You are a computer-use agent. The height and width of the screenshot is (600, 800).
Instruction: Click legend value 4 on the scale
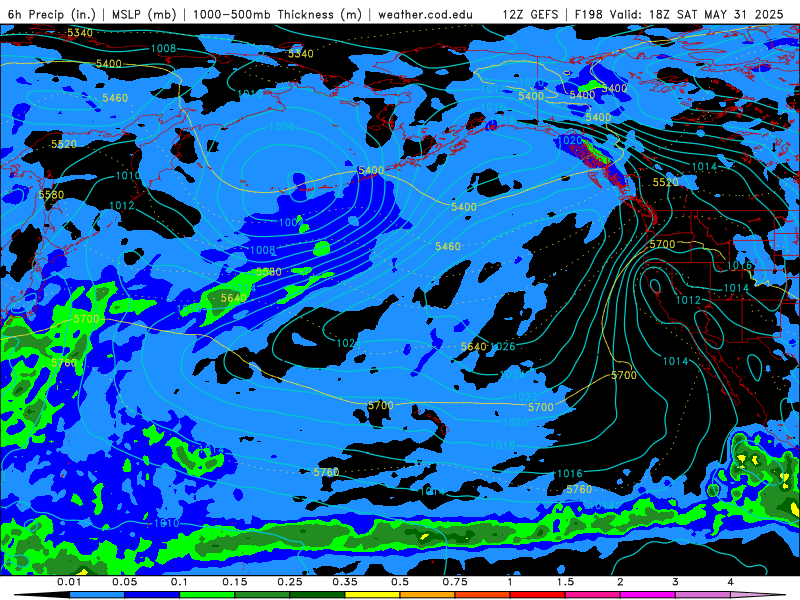click(730, 582)
